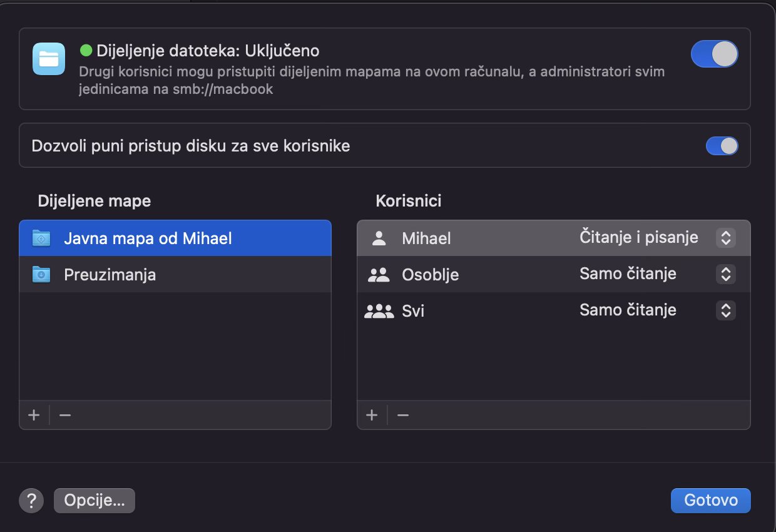Click the File Sharing folder icon
Image resolution: width=776 pixels, height=532 pixels.
tap(49, 59)
